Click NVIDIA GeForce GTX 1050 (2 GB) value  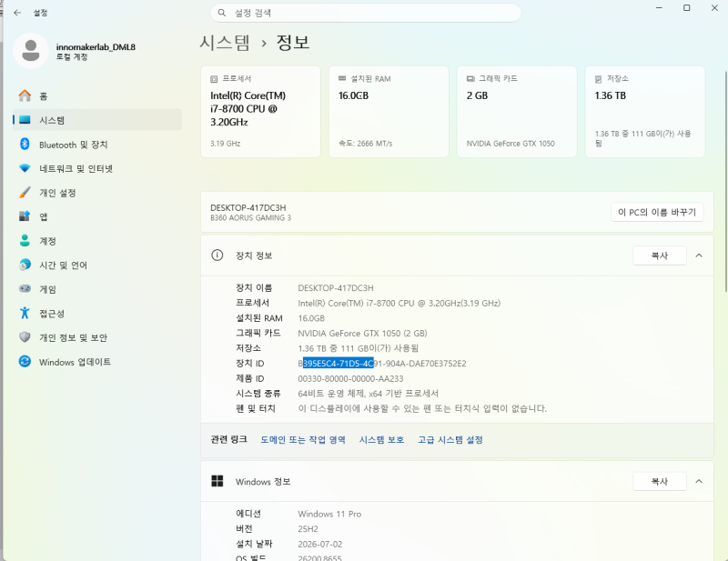pos(362,333)
